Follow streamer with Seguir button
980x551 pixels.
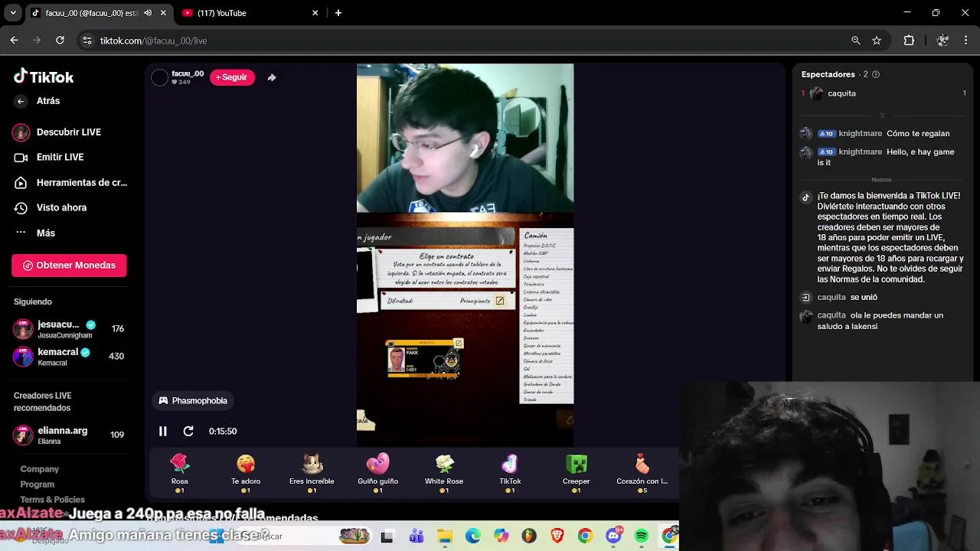tap(232, 77)
